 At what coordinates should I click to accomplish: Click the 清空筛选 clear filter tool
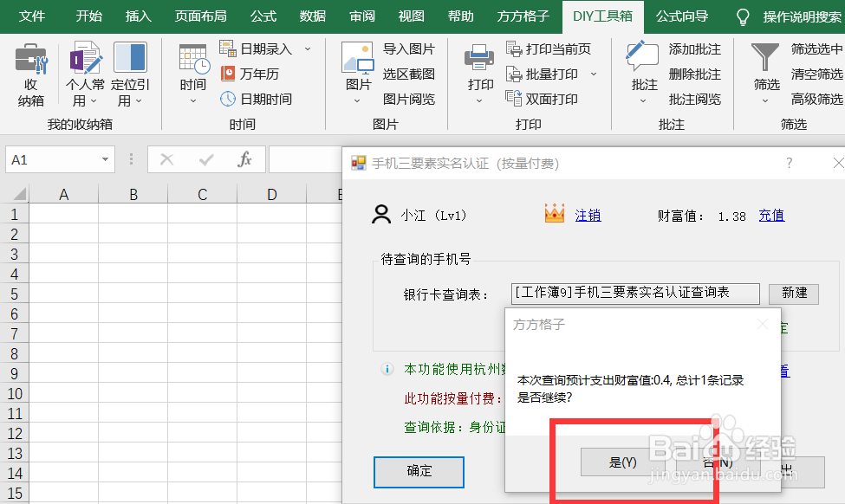[x=817, y=74]
